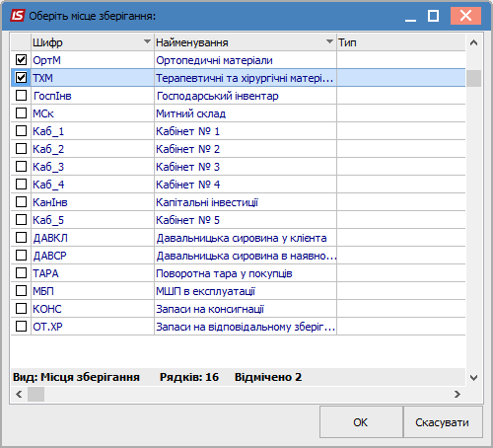Open the Найменування column filter dropdown
This screenshot has height=448, width=493.
click(329, 41)
